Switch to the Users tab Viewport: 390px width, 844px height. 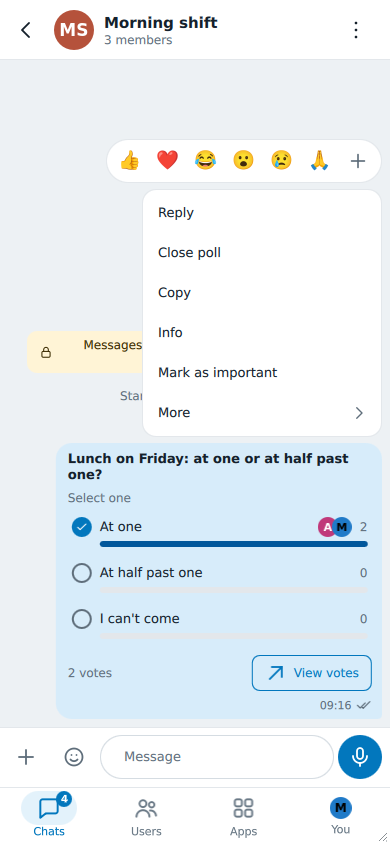point(146,816)
